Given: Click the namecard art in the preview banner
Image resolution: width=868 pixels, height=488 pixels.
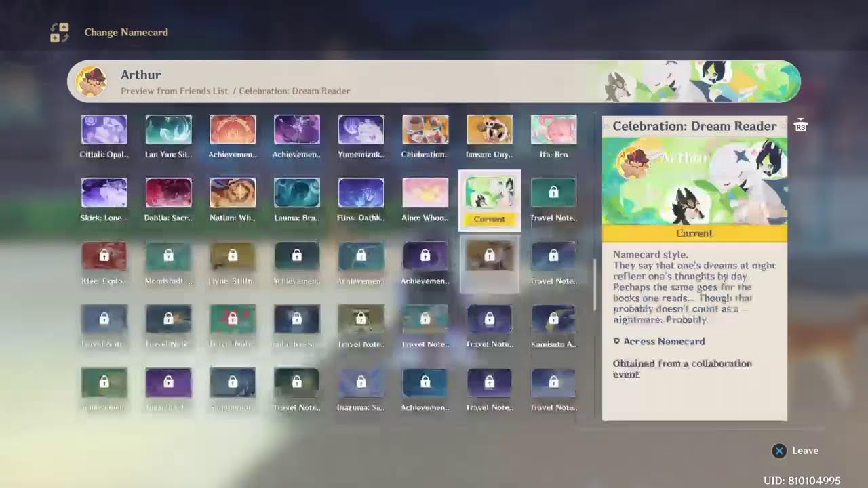Looking at the screenshot, I should (x=700, y=81).
